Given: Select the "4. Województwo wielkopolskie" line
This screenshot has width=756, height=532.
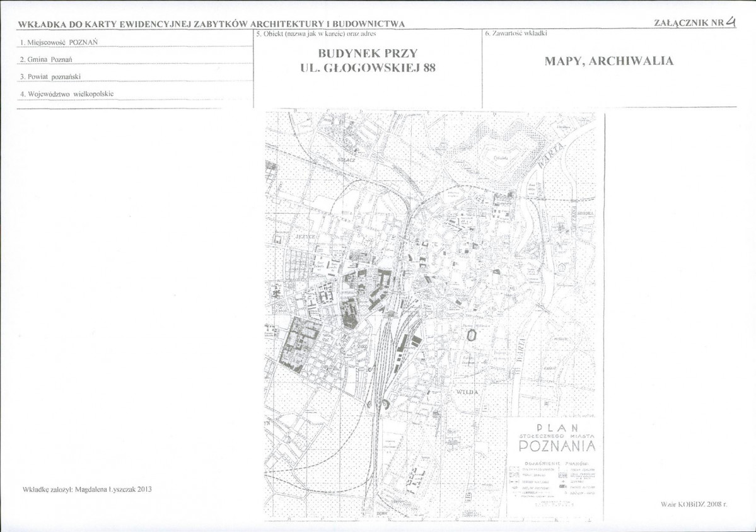Looking at the screenshot, I should click(x=67, y=94).
